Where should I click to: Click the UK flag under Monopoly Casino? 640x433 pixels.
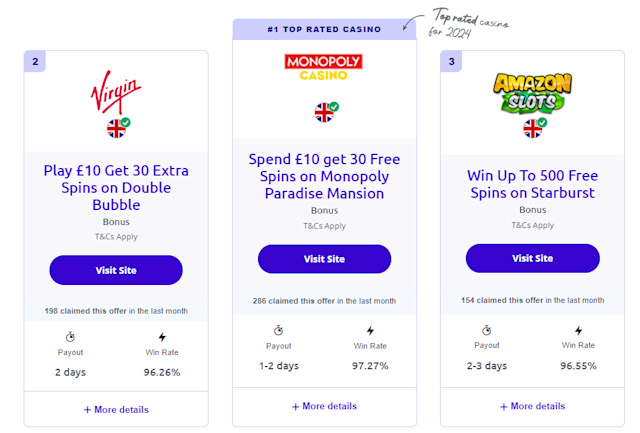coord(324,112)
